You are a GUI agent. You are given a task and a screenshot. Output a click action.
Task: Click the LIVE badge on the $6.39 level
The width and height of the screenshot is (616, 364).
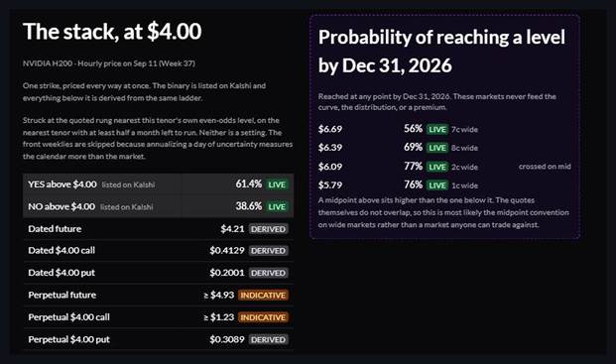(437, 148)
